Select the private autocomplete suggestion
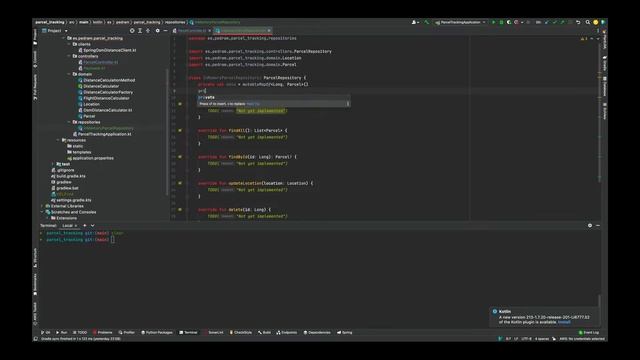 [x=273, y=98]
